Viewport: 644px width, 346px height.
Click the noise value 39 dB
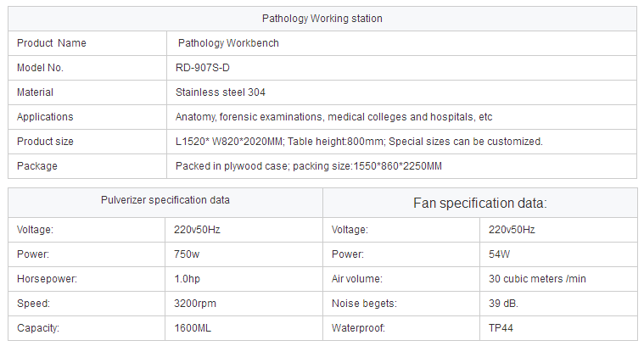click(503, 304)
